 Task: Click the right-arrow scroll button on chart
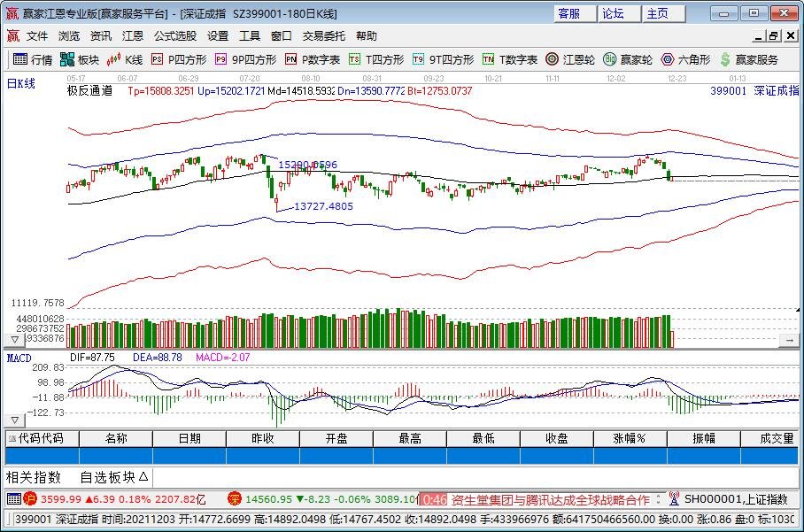pyautogui.click(x=789, y=339)
